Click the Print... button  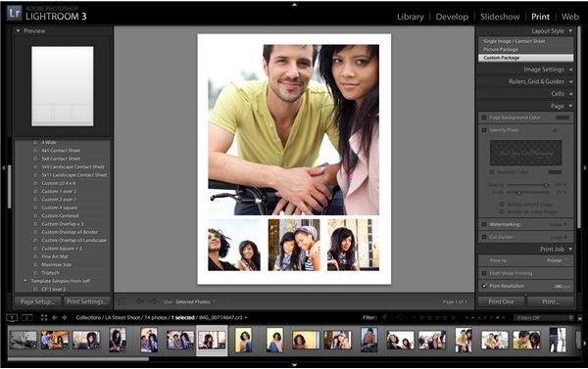(550, 301)
